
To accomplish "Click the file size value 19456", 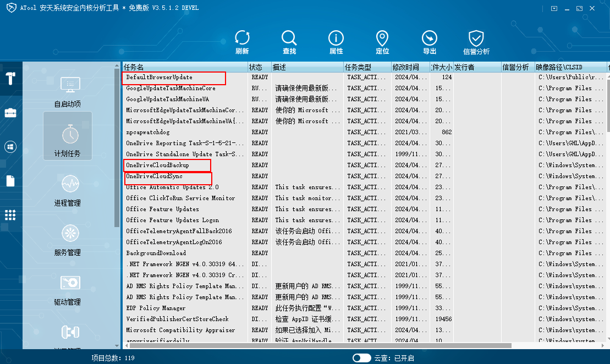I will click(443, 319).
